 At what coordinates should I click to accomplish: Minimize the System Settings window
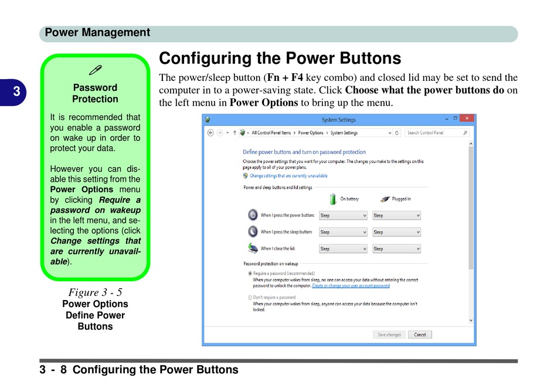click(x=447, y=118)
